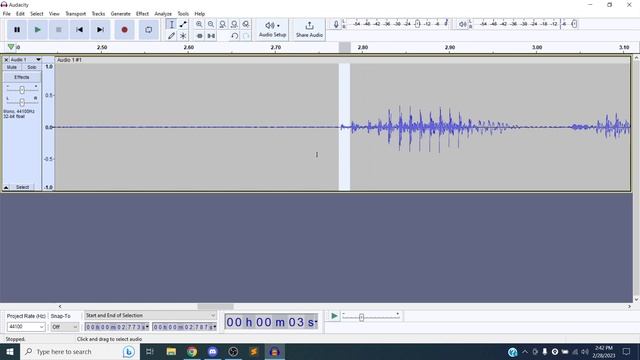Click Fit project to width icon
Screen dimensions: 640x360
click(234, 24)
